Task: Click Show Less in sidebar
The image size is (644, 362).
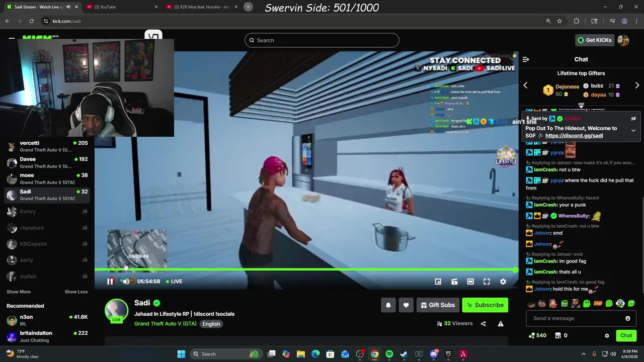Action: [x=76, y=292]
